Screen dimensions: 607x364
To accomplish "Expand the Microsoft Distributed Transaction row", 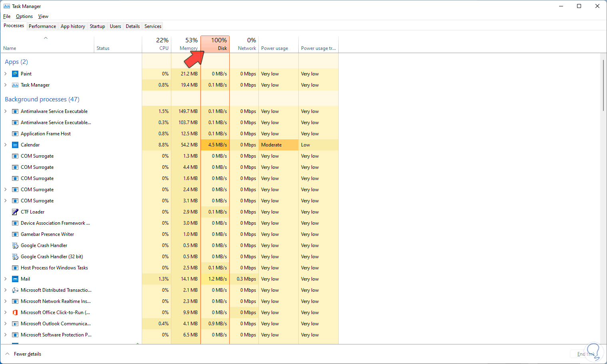I will [x=5, y=290].
